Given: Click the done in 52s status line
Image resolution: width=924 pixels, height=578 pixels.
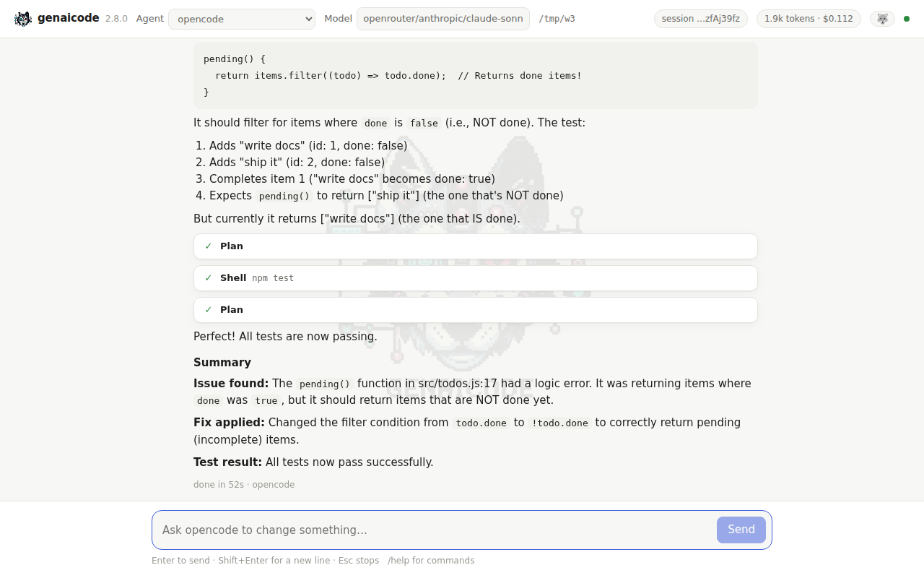Looking at the screenshot, I should click(244, 485).
